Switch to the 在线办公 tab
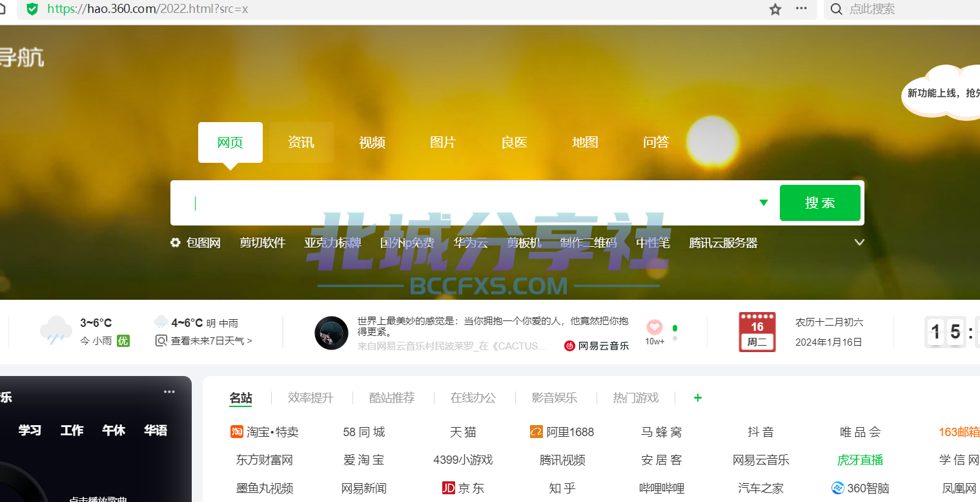The width and height of the screenshot is (980, 502). (x=473, y=397)
